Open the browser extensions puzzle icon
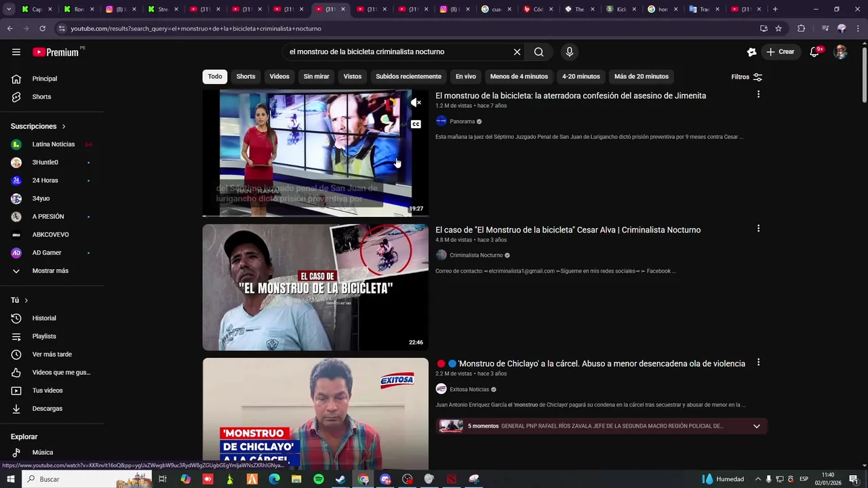This screenshot has width=868, height=488. coord(801,28)
